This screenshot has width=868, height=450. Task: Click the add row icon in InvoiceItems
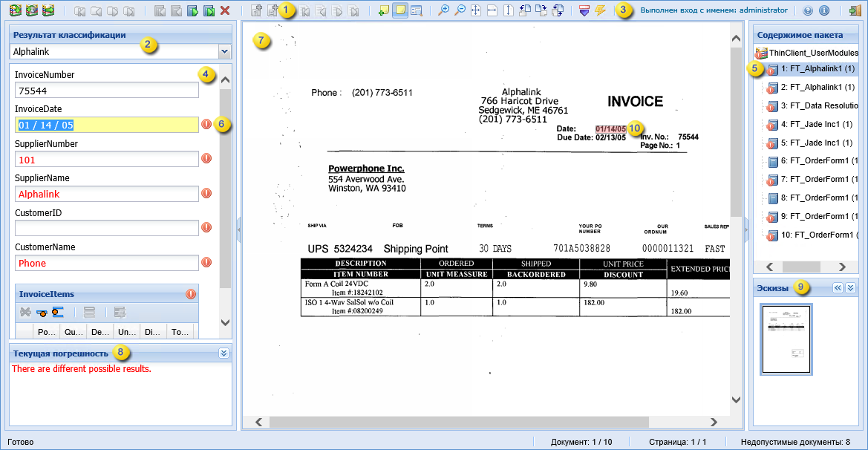click(x=42, y=313)
